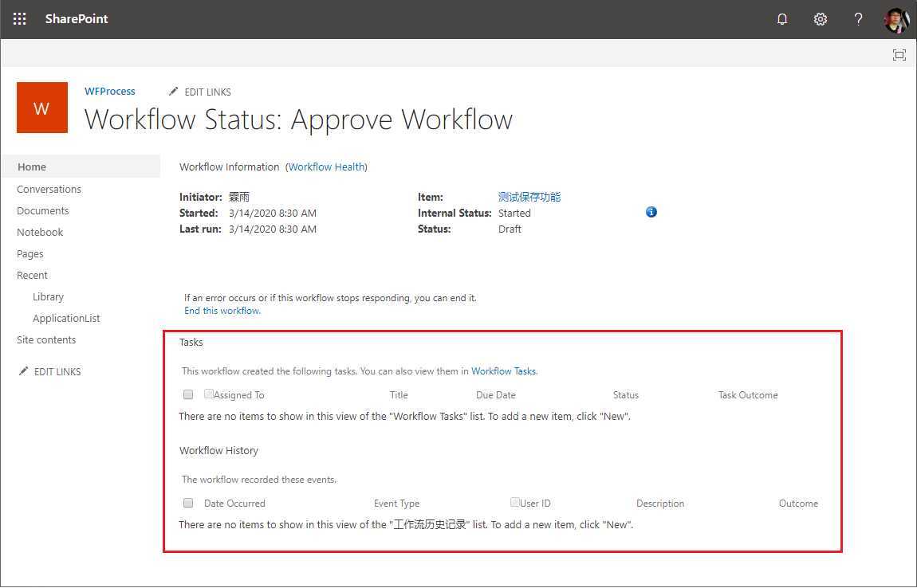Image resolution: width=917 pixels, height=588 pixels.
Task: Sort history by Date Occurred column
Action: point(234,504)
